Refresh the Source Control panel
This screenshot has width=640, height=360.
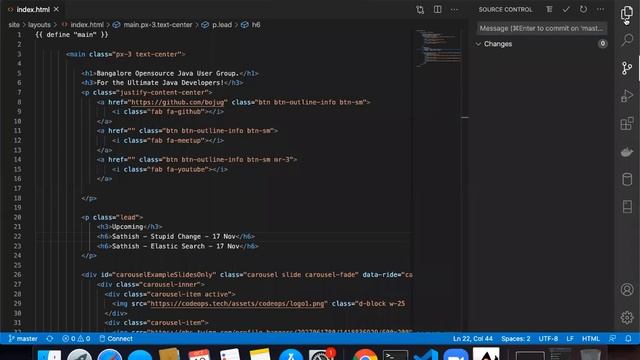click(583, 9)
